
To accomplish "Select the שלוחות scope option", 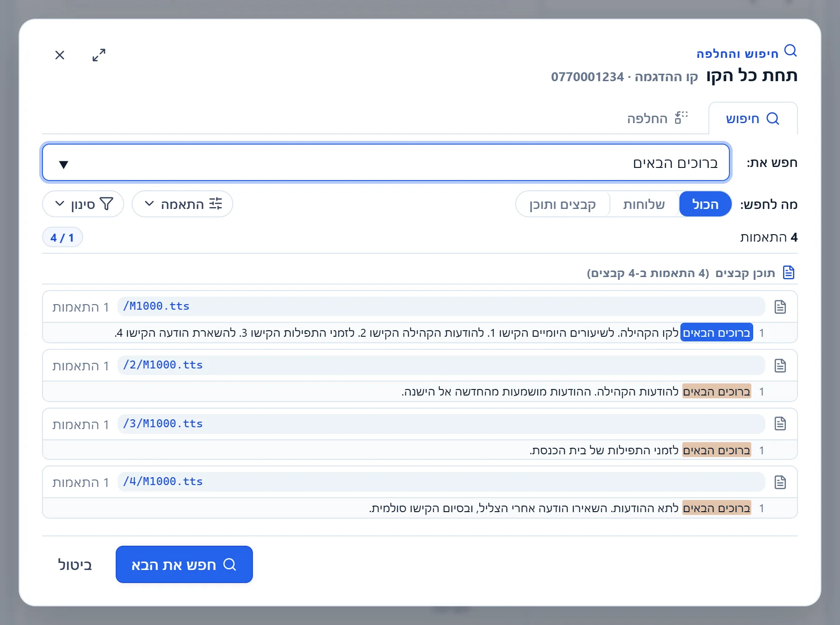I will point(644,204).
